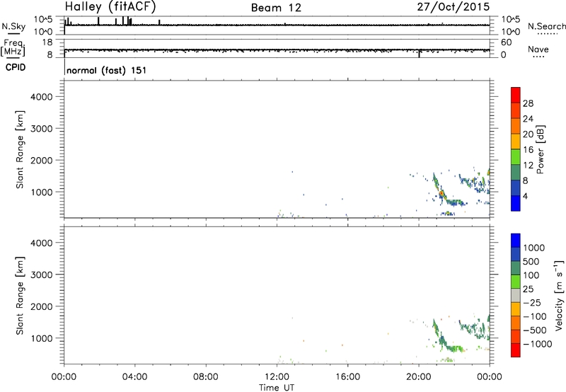This screenshot has height=392, width=566.
Task: Click the '10^5' left noise axis label
Action: 43,20
